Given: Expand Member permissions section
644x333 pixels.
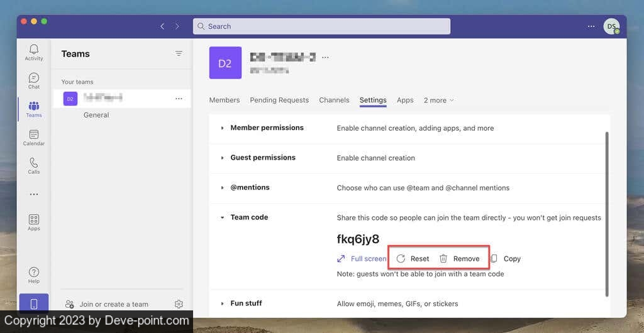Looking at the screenshot, I should 222,128.
